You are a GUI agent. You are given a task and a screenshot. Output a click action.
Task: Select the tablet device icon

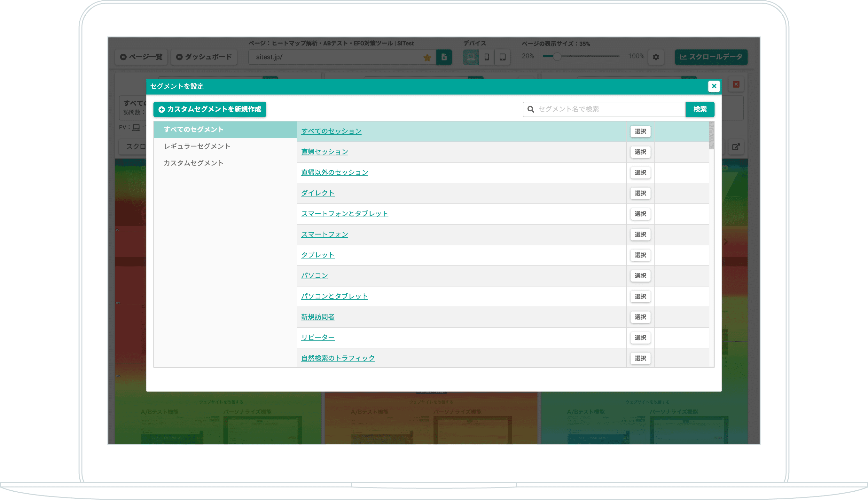point(503,57)
